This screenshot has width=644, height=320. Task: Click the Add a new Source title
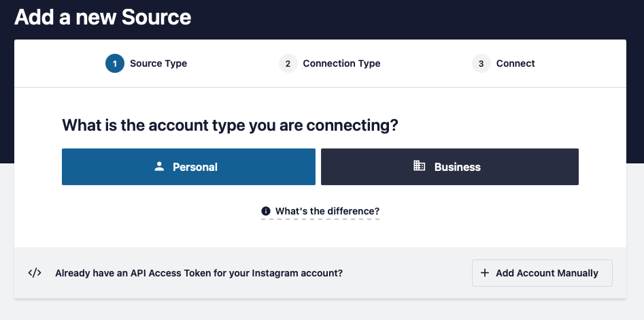click(103, 17)
